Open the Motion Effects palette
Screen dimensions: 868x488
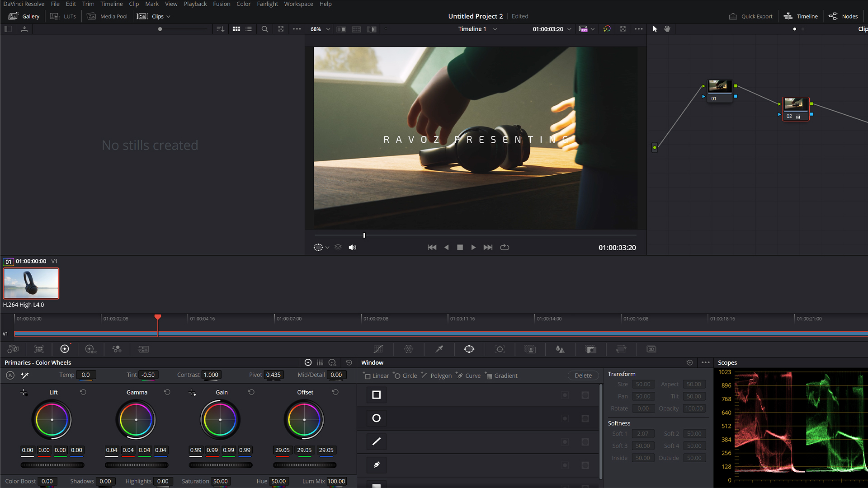click(x=143, y=349)
